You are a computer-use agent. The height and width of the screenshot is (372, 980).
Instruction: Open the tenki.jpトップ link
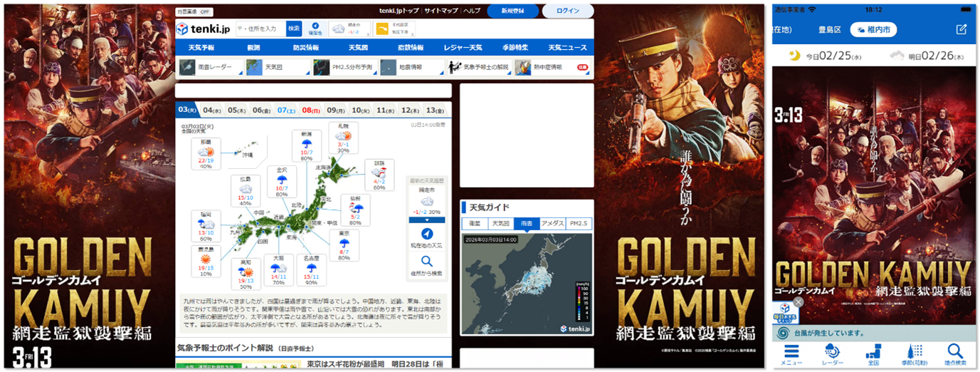coord(401,11)
